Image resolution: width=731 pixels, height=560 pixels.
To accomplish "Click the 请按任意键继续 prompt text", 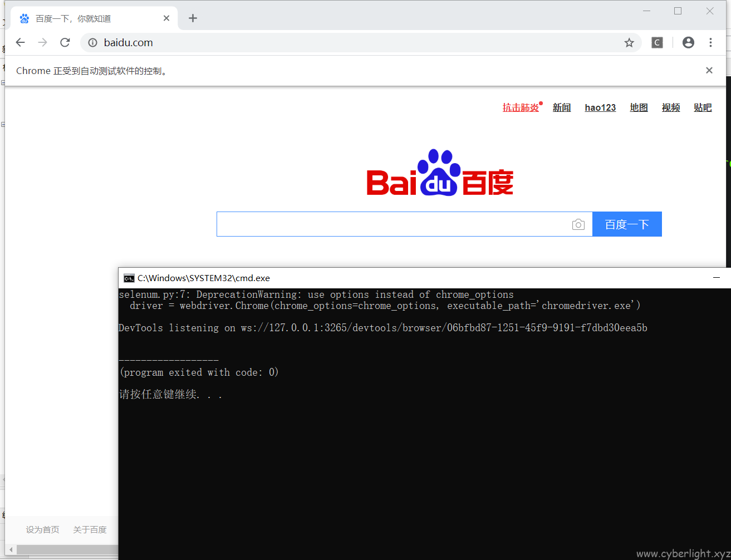I will 170,395.
